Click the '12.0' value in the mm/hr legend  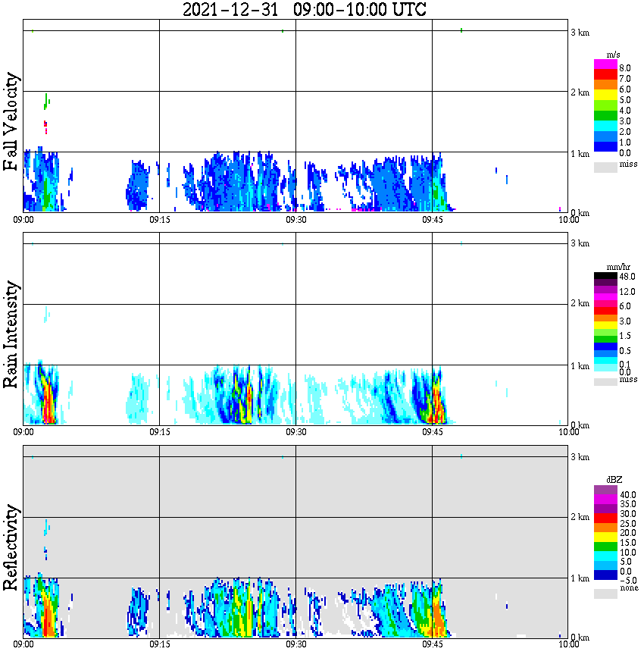tap(627, 291)
